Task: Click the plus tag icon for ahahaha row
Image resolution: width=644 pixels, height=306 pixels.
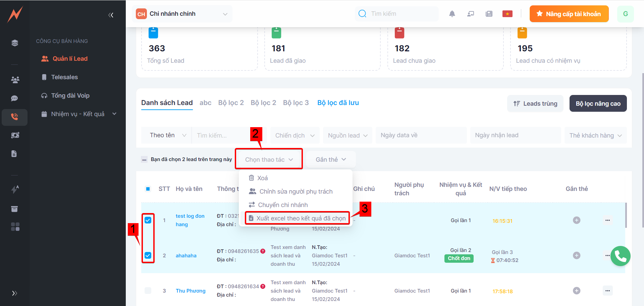Action: point(576,255)
